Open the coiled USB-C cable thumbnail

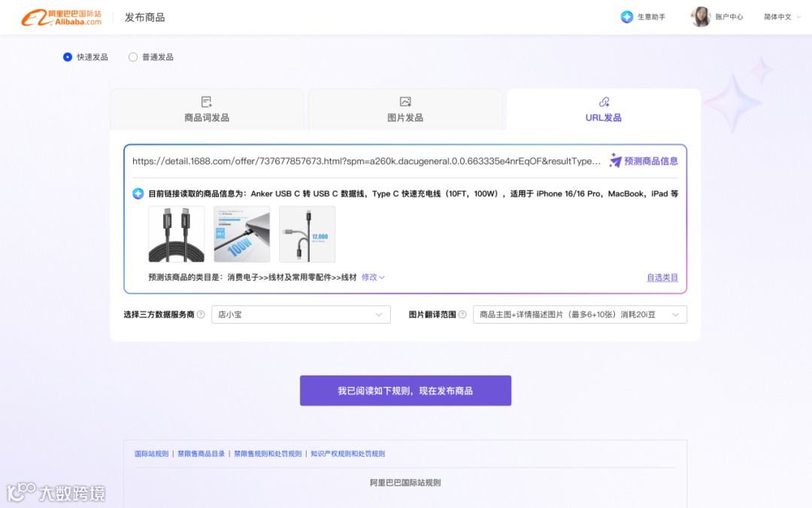point(177,234)
